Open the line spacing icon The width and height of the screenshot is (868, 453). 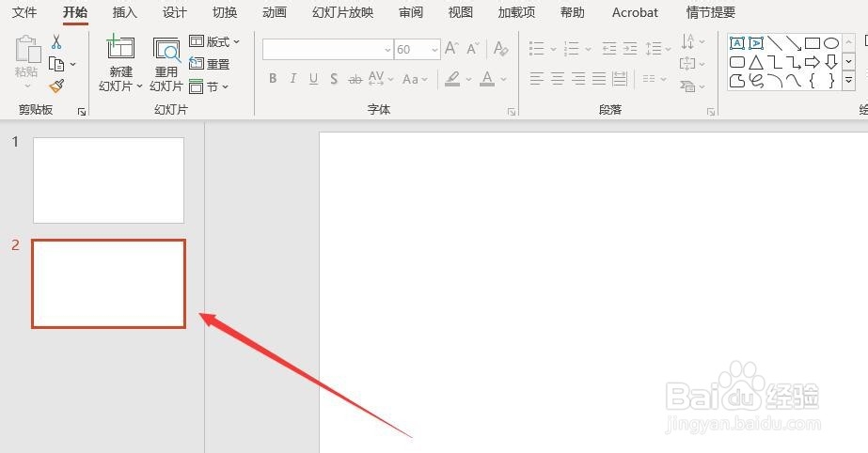[x=654, y=49]
